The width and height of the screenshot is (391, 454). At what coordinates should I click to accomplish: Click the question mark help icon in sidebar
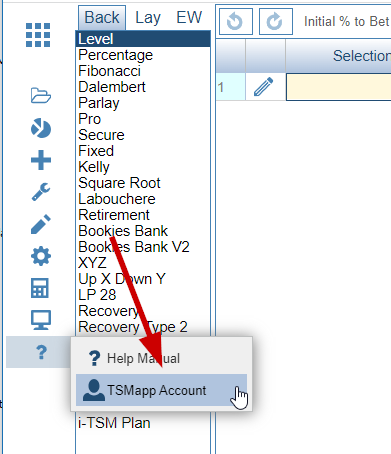tap(41, 352)
